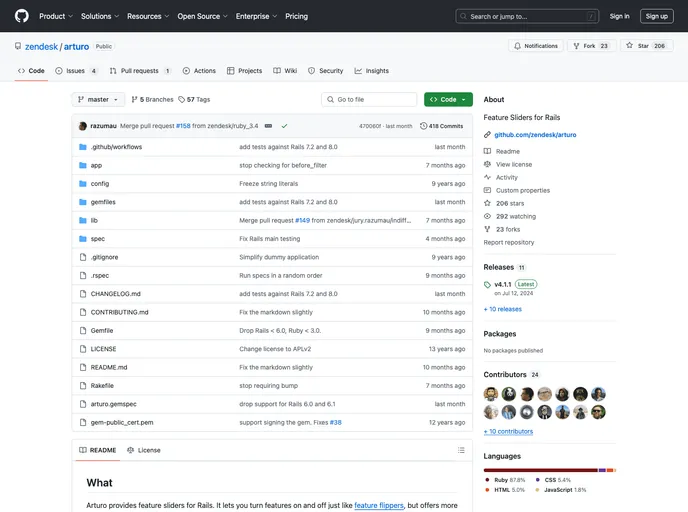Image resolution: width=688 pixels, height=512 pixels.
Task: Open the Gemfile file
Action: pos(102,331)
